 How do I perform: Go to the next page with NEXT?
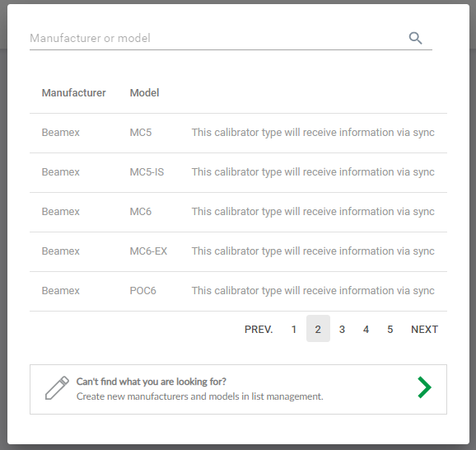click(x=424, y=330)
